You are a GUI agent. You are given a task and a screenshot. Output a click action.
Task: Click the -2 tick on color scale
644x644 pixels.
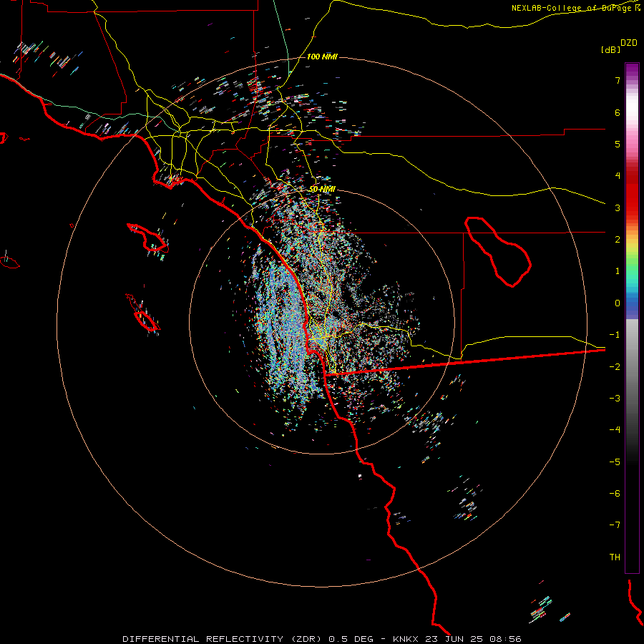615,366
